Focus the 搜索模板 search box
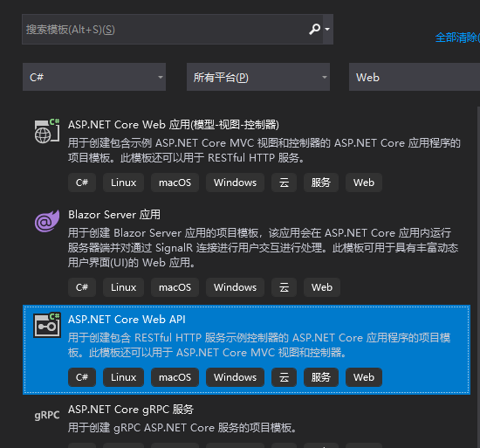This screenshot has width=480, height=448. pos(165,30)
